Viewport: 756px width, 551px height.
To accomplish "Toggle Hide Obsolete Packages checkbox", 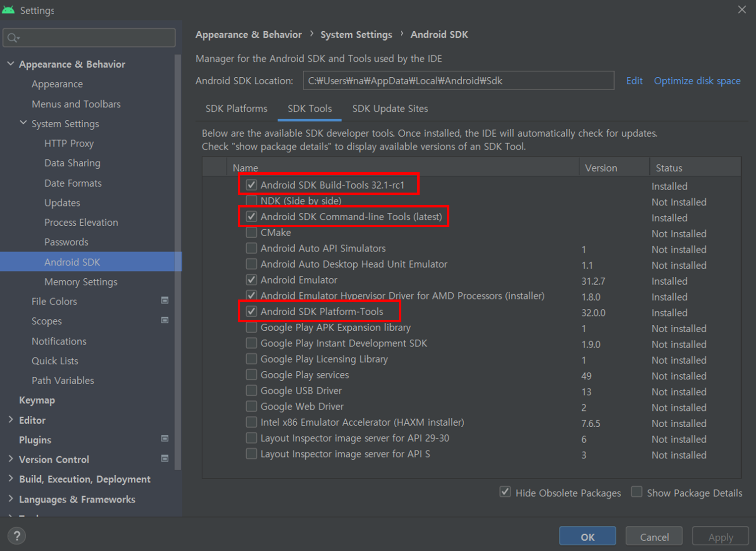I will click(505, 492).
